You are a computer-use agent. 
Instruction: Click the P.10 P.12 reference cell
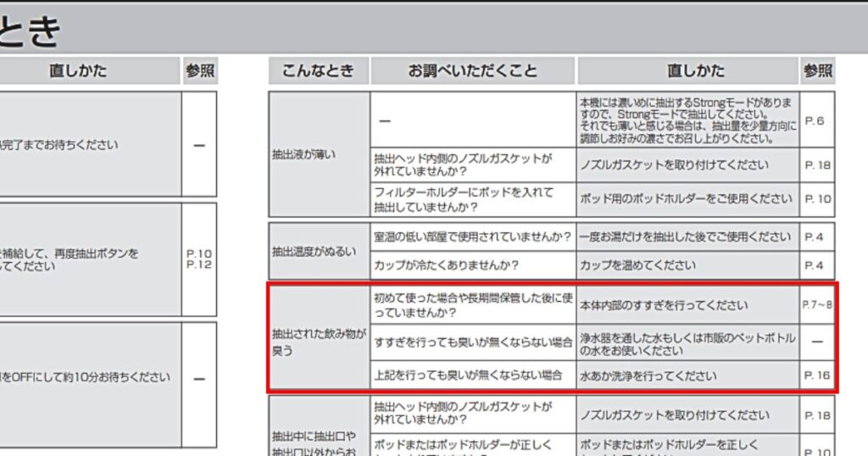coord(198,259)
